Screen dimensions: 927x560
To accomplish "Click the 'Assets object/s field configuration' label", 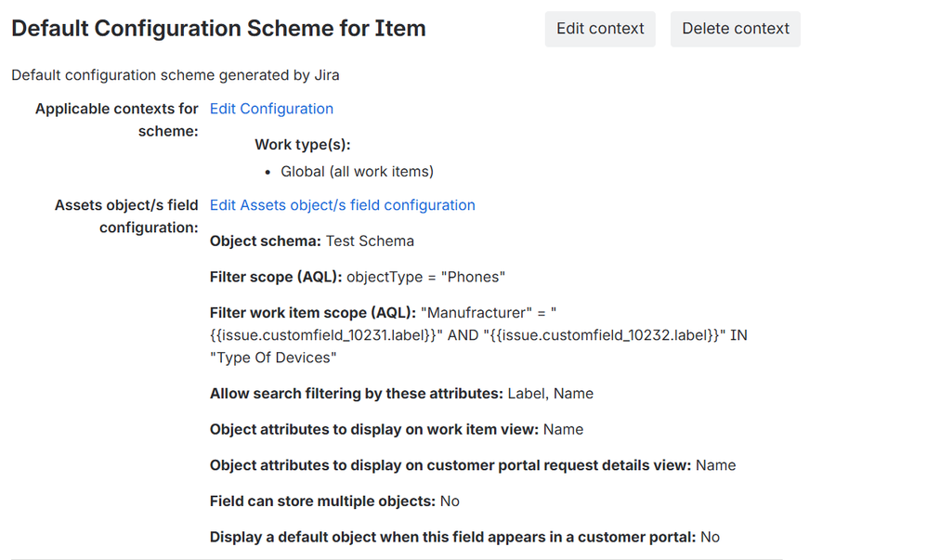I will [126, 216].
